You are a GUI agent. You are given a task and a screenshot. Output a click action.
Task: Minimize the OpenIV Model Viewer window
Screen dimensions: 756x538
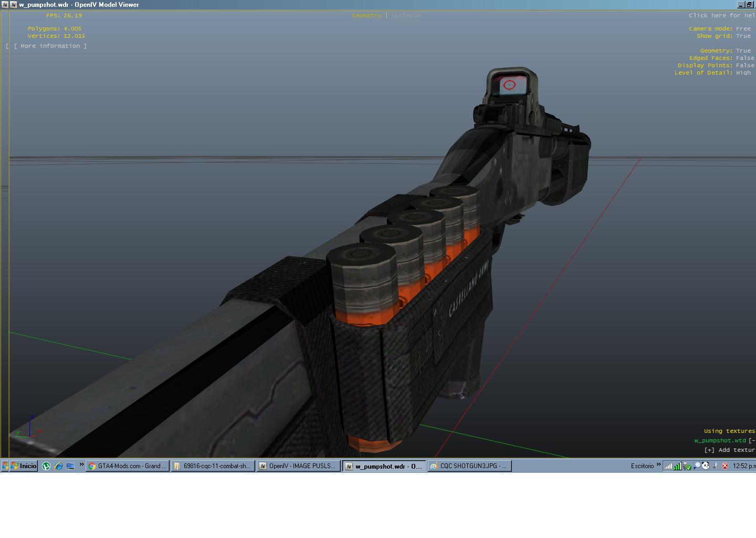(x=741, y=4)
